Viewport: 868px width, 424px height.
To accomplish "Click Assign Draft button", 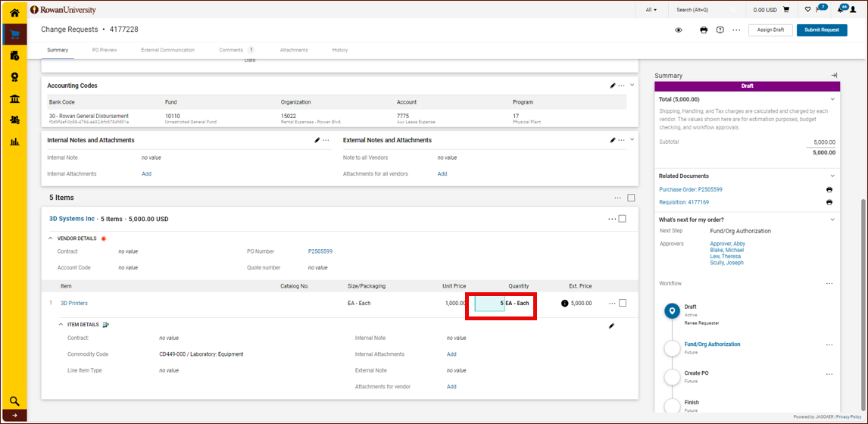I will 770,30.
